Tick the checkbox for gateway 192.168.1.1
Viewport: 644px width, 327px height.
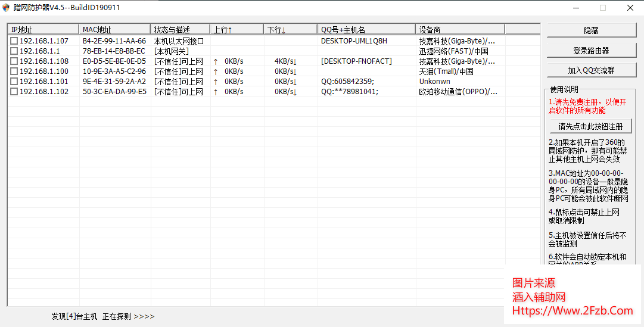click(14, 51)
